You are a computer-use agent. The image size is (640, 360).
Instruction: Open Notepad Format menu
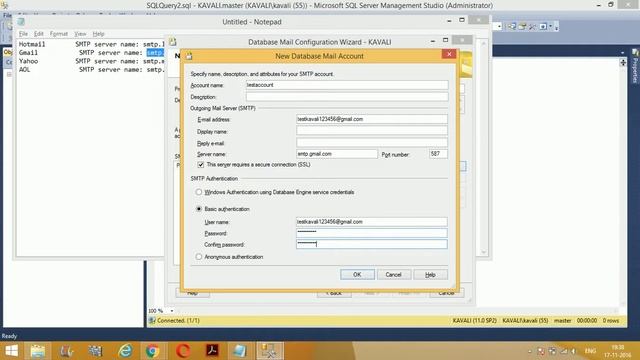point(59,34)
